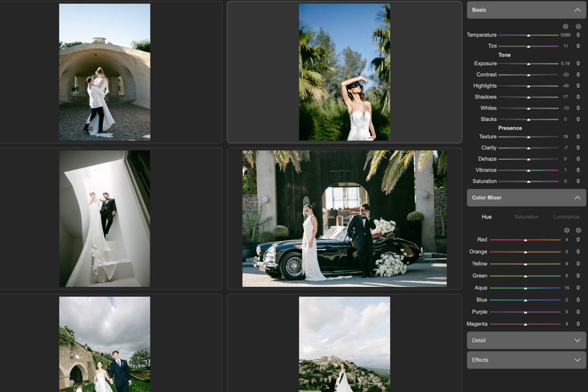The width and height of the screenshot is (588, 392).
Task: Collapse the Color Mixer panel
Action: point(577,198)
